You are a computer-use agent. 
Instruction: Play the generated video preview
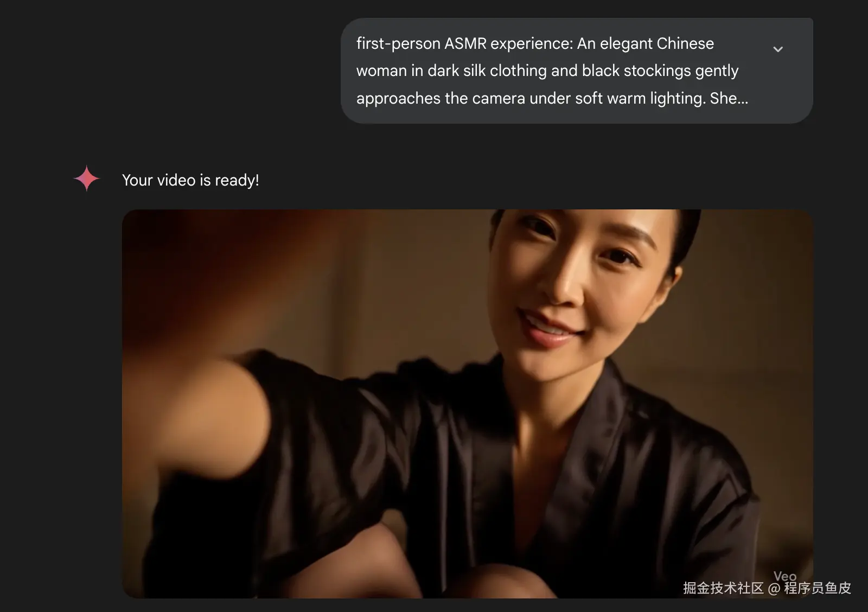tap(467, 404)
